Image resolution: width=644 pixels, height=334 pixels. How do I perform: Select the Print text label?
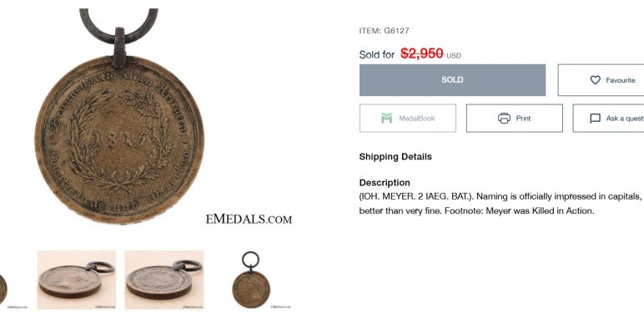coord(523,118)
